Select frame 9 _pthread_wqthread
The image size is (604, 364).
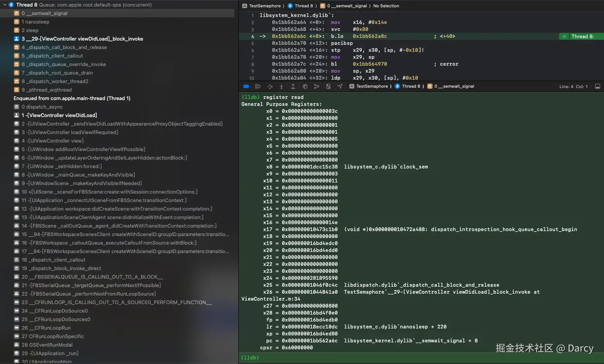pyautogui.click(x=117, y=90)
